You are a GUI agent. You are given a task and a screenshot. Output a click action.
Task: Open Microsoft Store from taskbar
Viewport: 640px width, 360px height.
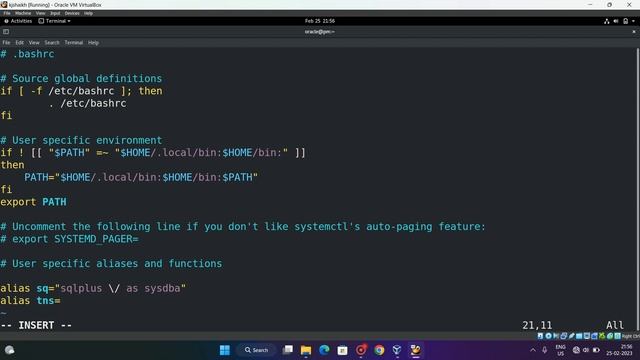pos(342,350)
